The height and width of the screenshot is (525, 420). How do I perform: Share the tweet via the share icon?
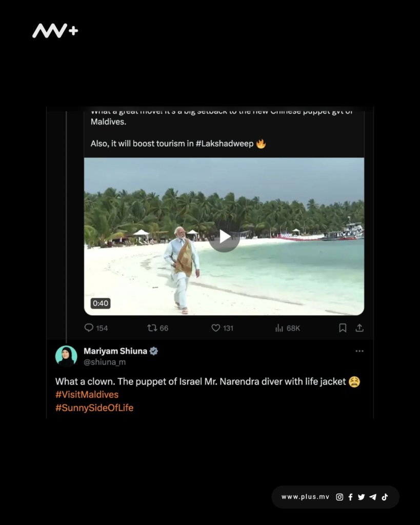(x=359, y=328)
